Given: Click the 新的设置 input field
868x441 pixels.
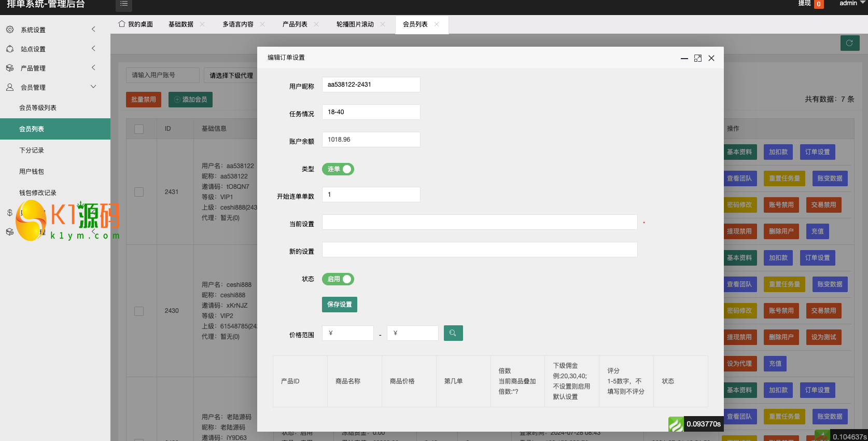Looking at the screenshot, I should point(479,250).
